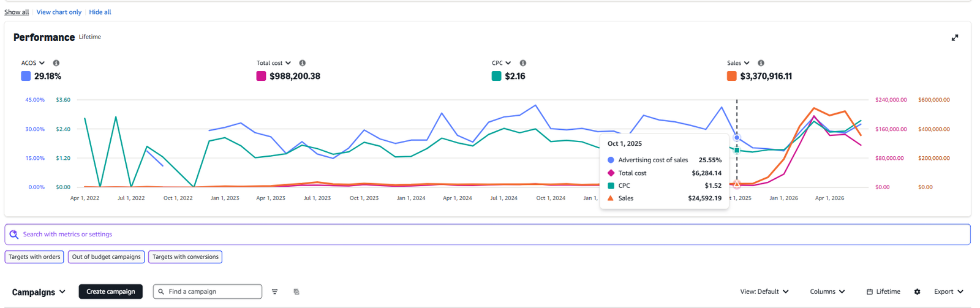
Task: Open table settings gear icon
Action: (x=917, y=292)
